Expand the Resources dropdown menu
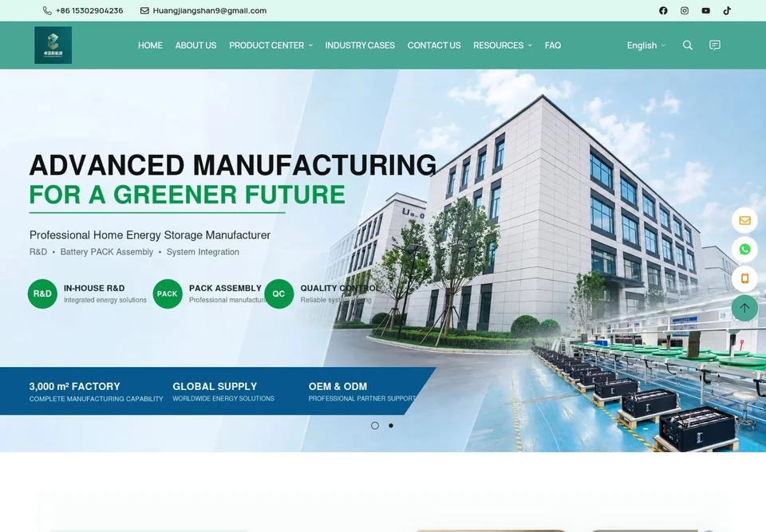The width and height of the screenshot is (766, 532). pos(502,45)
